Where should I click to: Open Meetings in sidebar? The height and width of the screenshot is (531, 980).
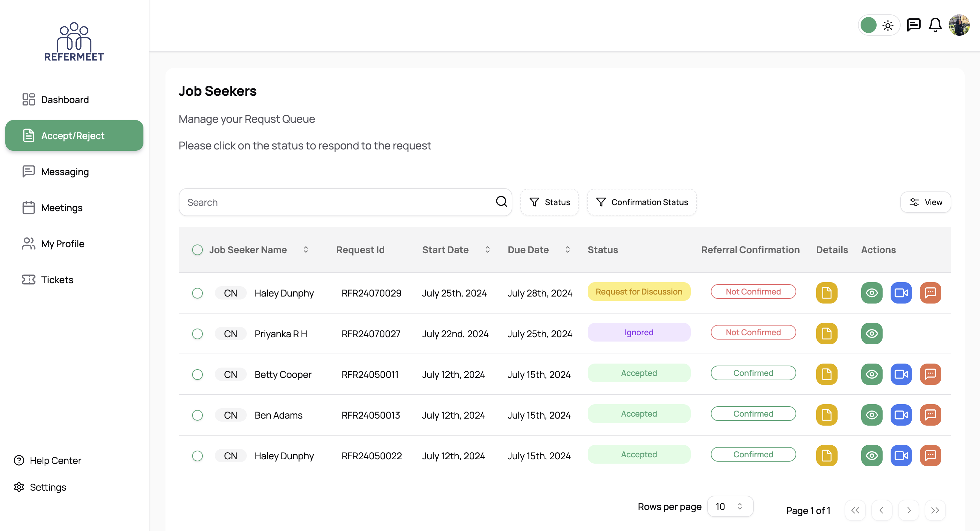[x=74, y=208]
